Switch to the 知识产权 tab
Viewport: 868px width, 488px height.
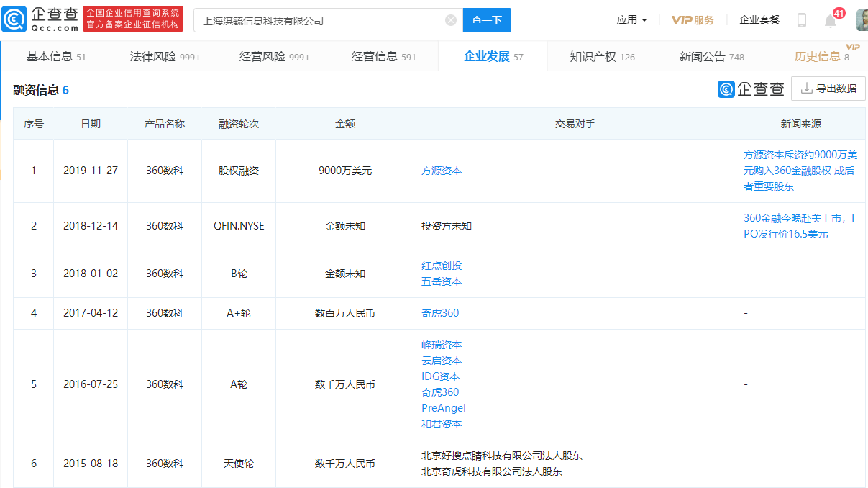603,56
